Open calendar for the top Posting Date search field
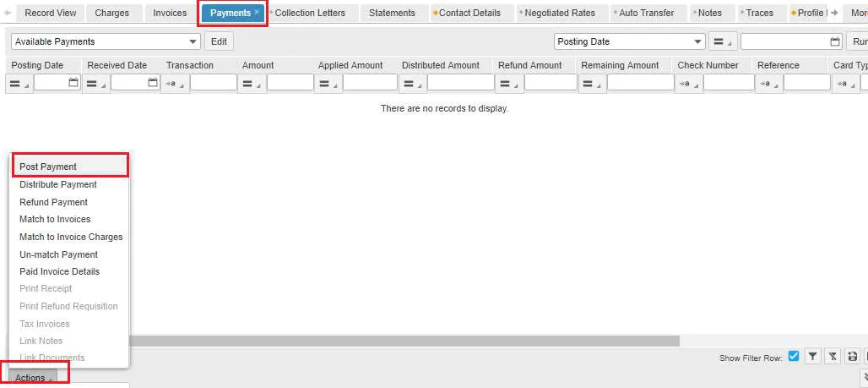The image size is (868, 388). coord(835,41)
